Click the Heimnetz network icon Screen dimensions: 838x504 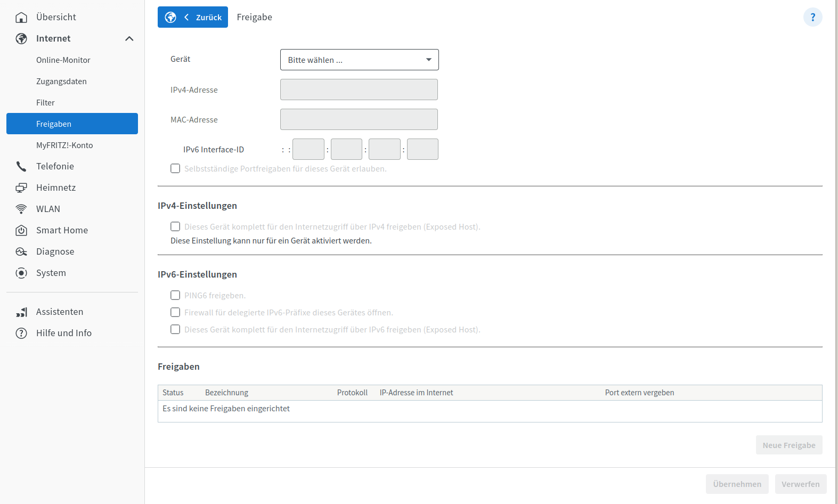tap(21, 188)
